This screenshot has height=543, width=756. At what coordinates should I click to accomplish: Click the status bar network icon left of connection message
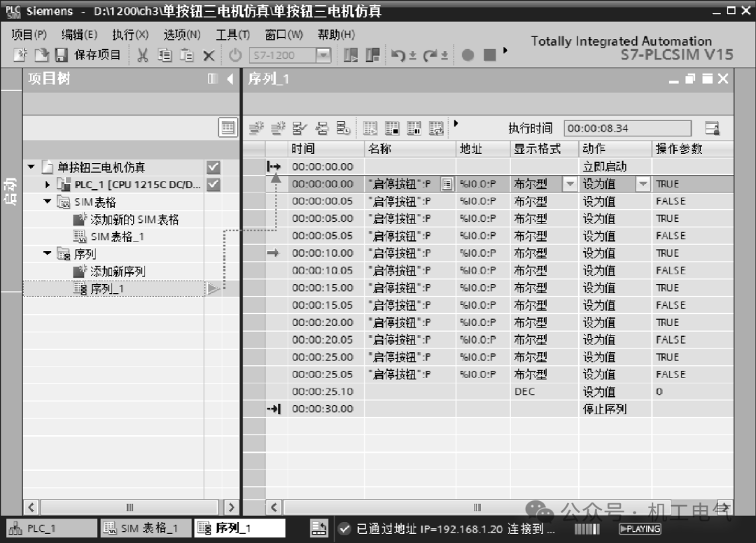click(x=318, y=528)
